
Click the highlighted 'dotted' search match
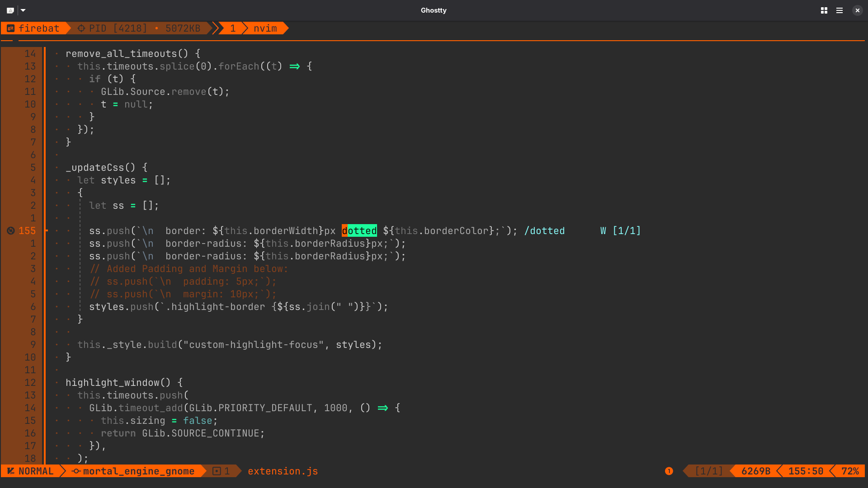359,231
